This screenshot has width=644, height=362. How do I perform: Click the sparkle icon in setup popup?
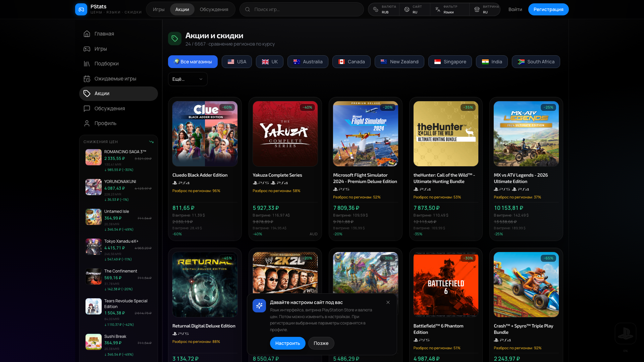[259, 306]
